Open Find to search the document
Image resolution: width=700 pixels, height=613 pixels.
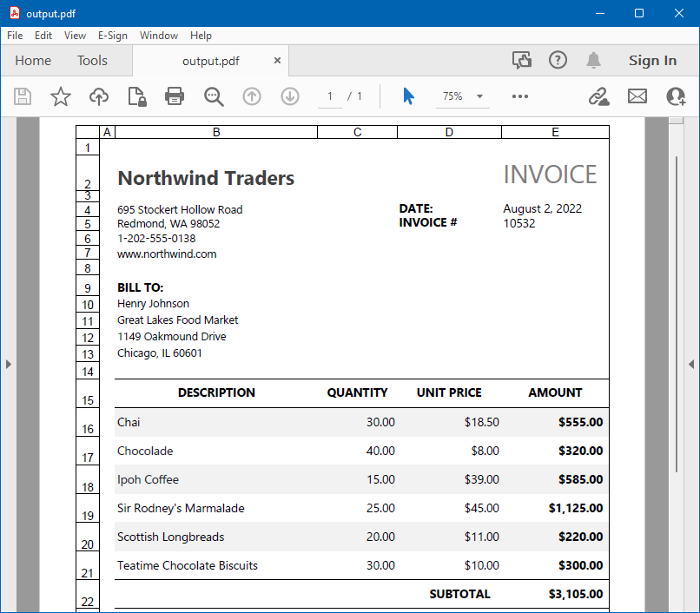(x=213, y=96)
